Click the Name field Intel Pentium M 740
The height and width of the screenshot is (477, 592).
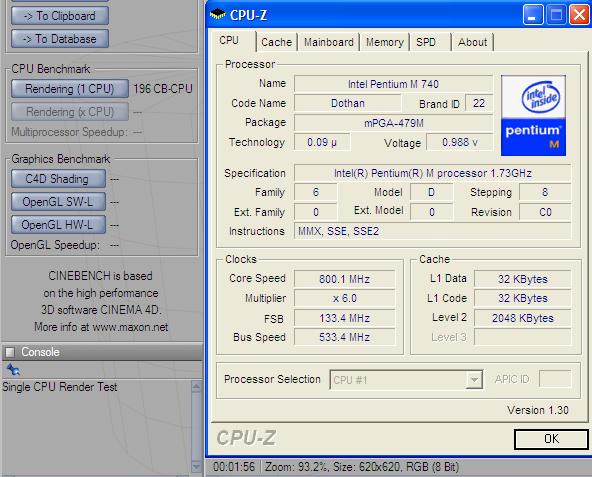393,84
